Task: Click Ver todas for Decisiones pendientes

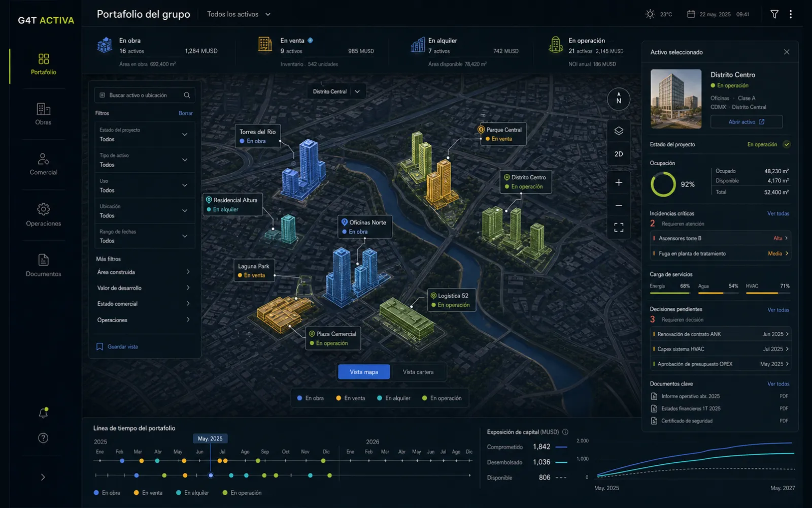Action: click(x=778, y=310)
